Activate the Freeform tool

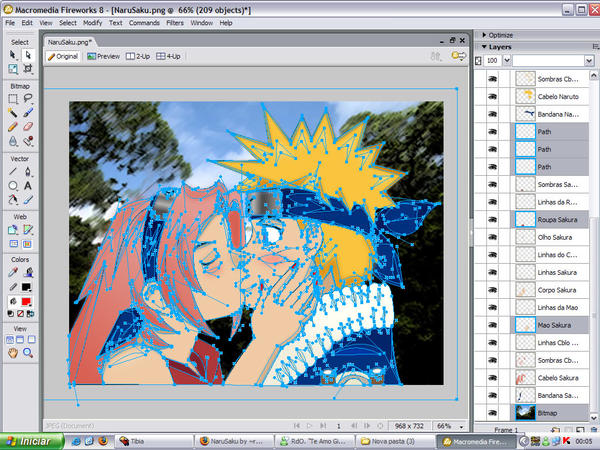click(13, 200)
